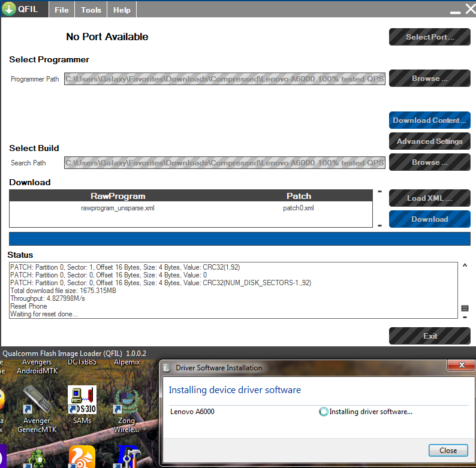The height and width of the screenshot is (468, 476).
Task: Click the blue Download button
Action: click(430, 219)
